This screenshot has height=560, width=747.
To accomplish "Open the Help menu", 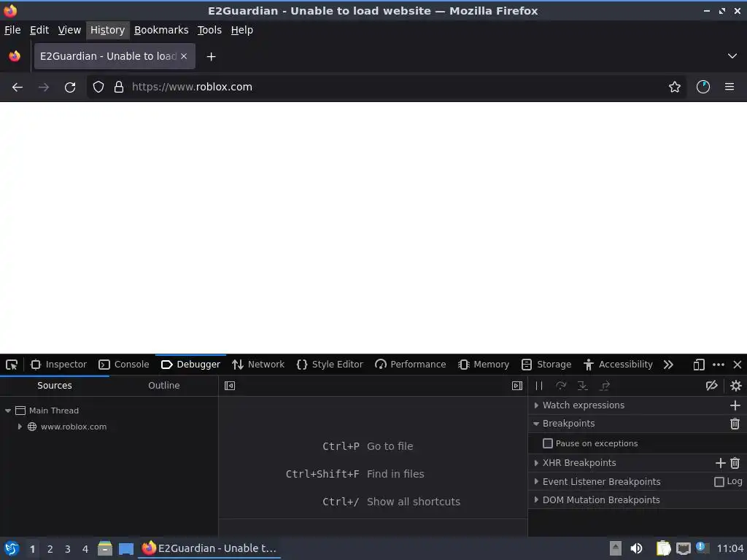I will pos(242,30).
